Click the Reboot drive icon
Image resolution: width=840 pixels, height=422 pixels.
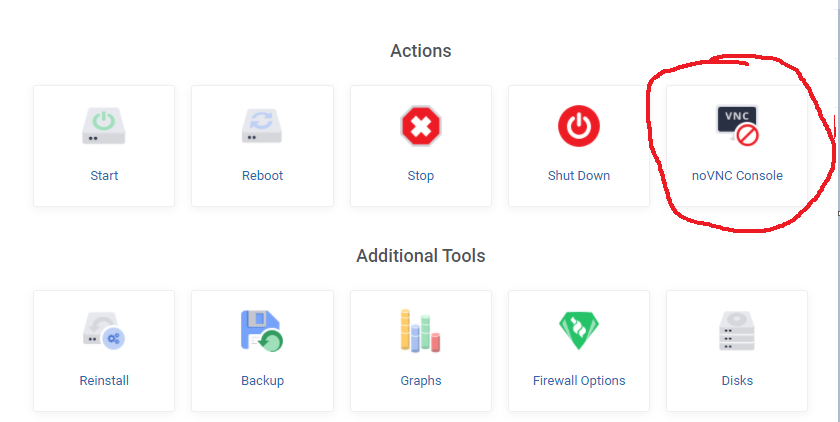pos(262,126)
